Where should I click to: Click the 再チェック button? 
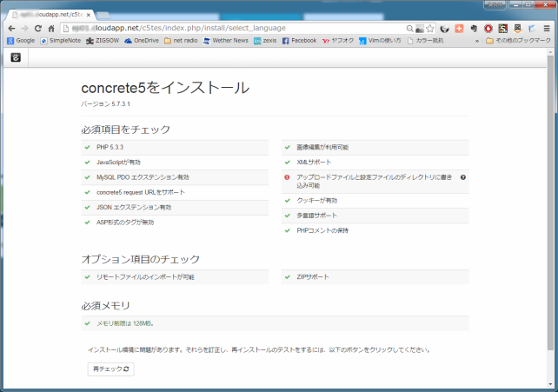(x=110, y=369)
